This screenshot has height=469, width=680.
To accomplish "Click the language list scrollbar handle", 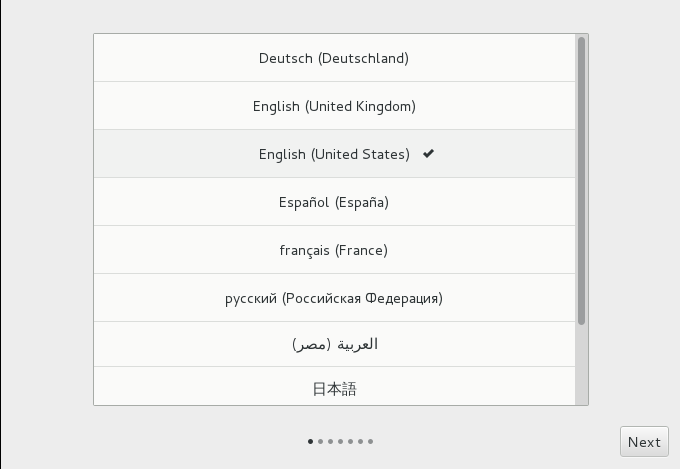I will [582, 180].
